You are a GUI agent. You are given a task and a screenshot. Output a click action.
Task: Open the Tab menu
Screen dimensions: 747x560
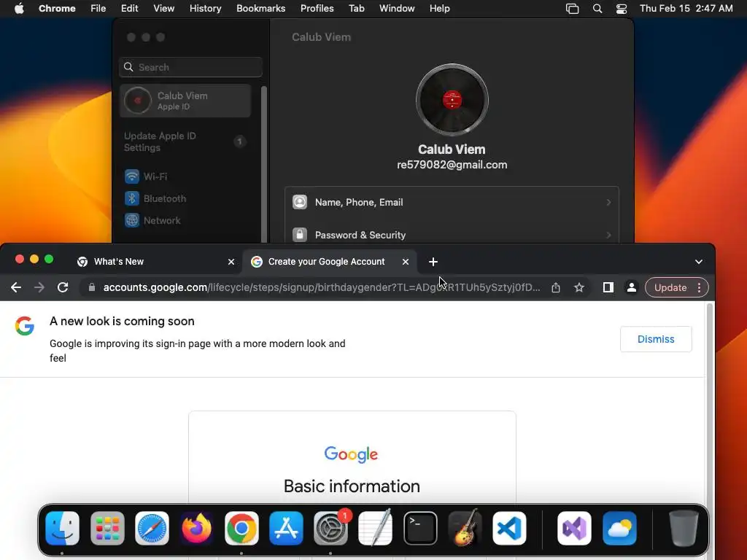[356, 9]
